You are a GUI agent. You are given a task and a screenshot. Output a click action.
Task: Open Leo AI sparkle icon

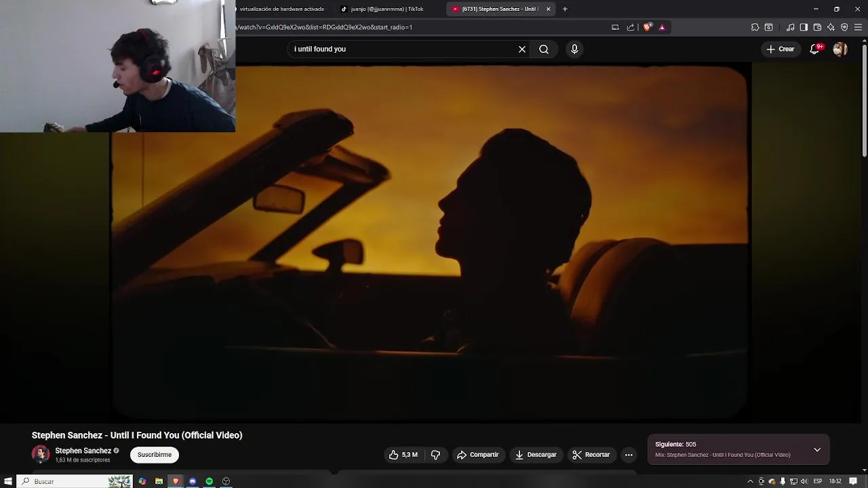pos(831,27)
